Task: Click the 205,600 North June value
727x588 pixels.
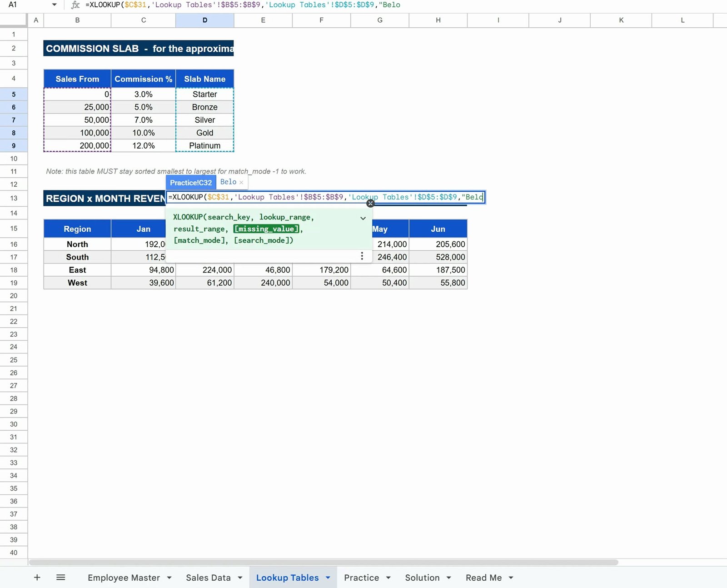Action: [438, 244]
